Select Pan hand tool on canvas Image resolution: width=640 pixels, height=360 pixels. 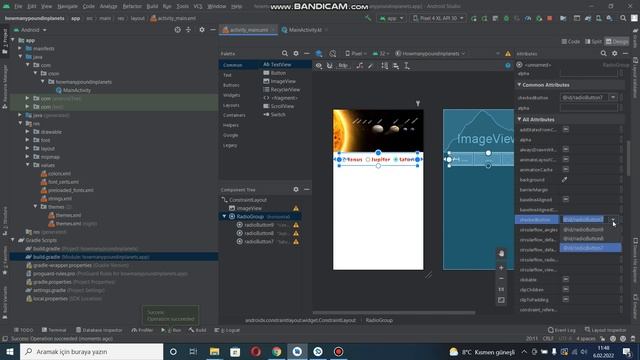pyautogui.click(x=501, y=253)
